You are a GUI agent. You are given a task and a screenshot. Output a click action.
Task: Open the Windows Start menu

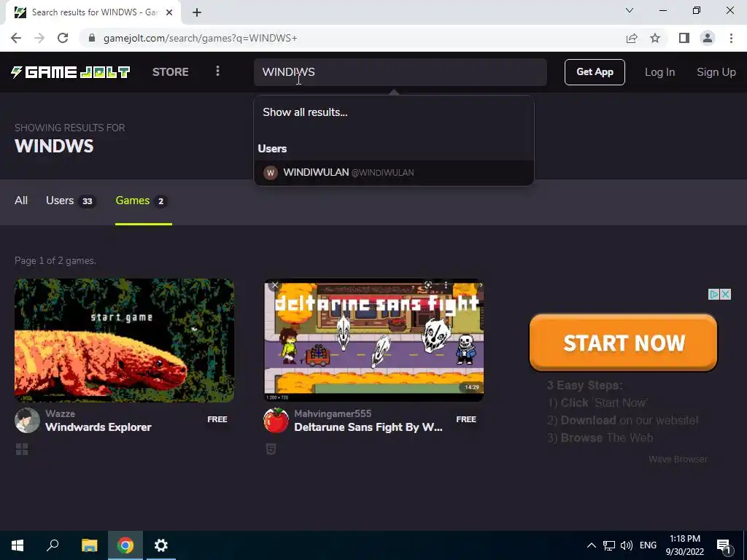[18, 545]
